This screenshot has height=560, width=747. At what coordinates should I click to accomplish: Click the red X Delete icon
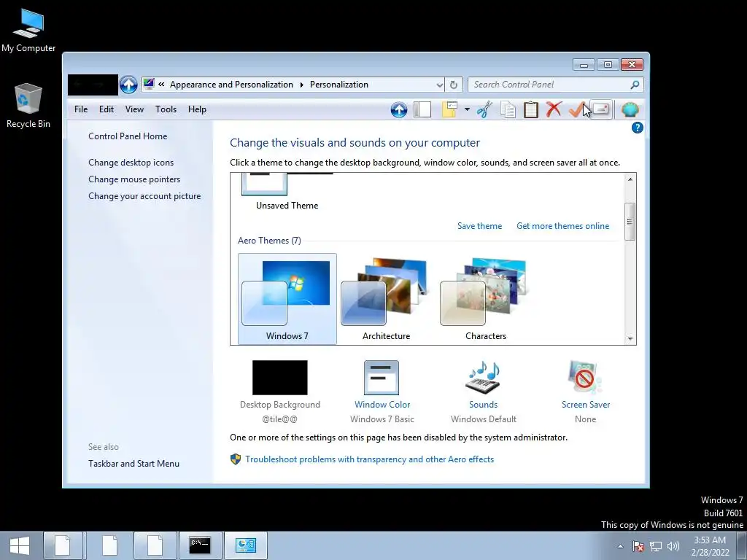pyautogui.click(x=554, y=110)
